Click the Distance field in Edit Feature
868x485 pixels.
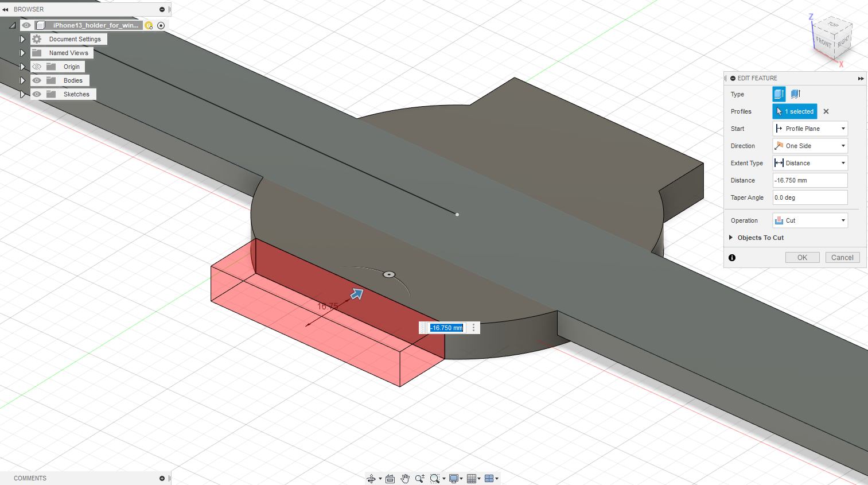[x=810, y=180]
